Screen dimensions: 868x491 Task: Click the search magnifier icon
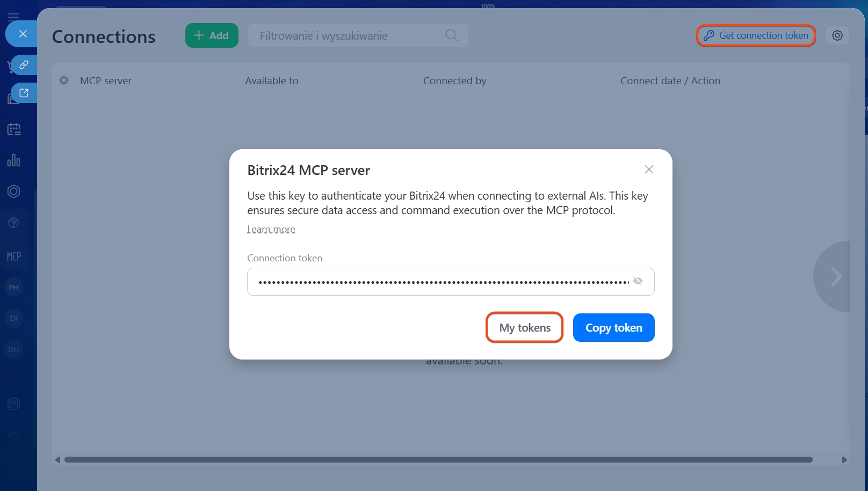pos(451,35)
